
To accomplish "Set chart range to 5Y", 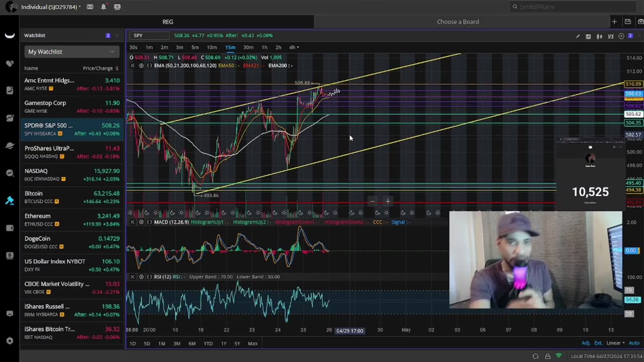I will [237, 343].
